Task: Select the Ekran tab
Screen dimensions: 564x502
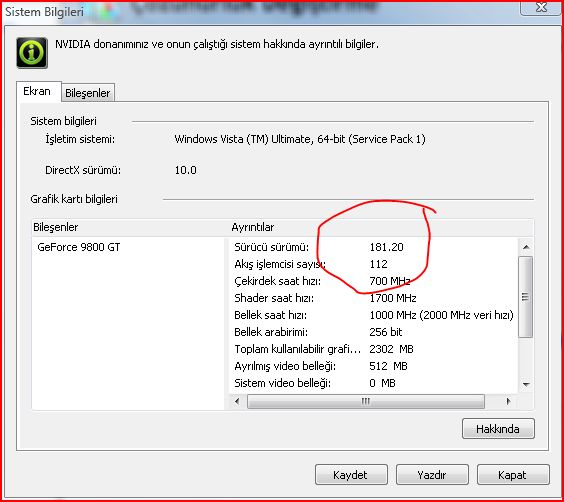Action: tap(37, 91)
